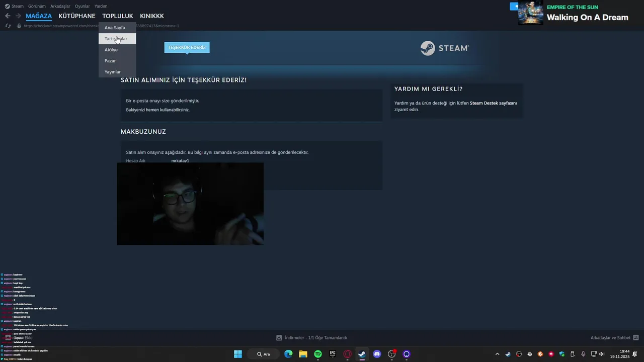This screenshot has height=362, width=644.
Task: Open the Opera browser from the taskbar
Action: [347, 354]
